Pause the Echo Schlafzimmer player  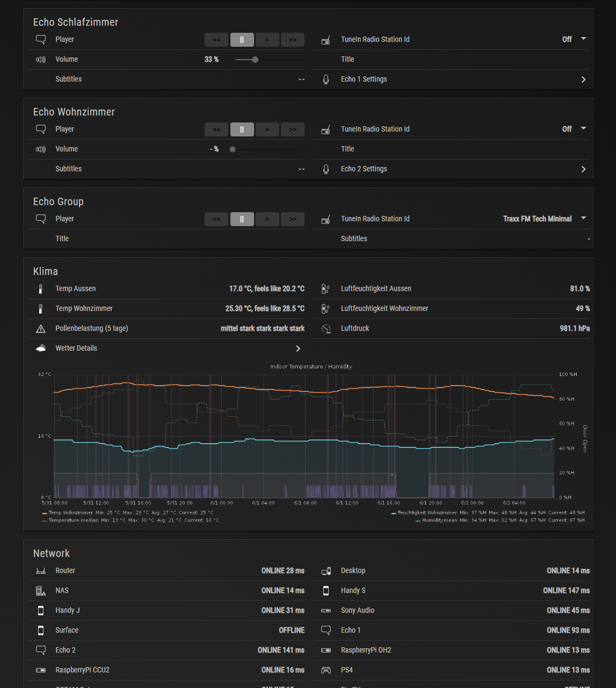[x=242, y=40]
